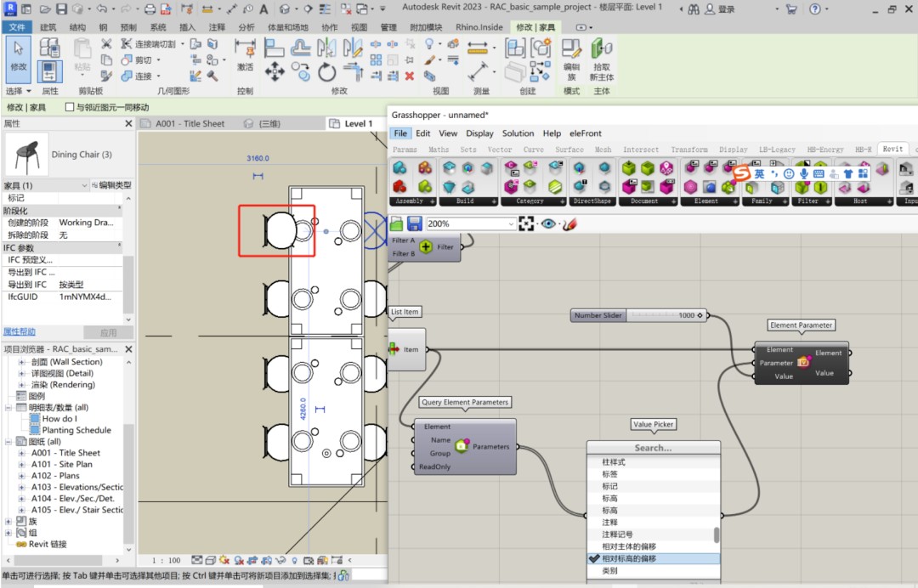Open the Grasshopper Solution menu
This screenshot has width=918, height=588.
click(518, 133)
